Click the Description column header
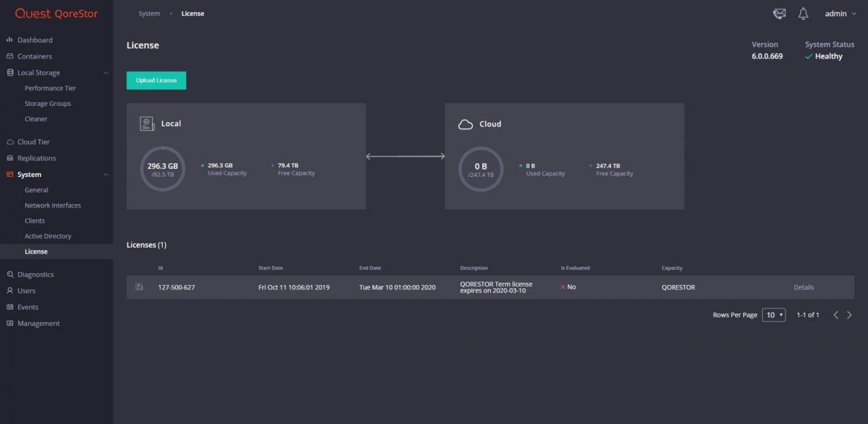Viewport: 868px width, 424px height. click(474, 268)
